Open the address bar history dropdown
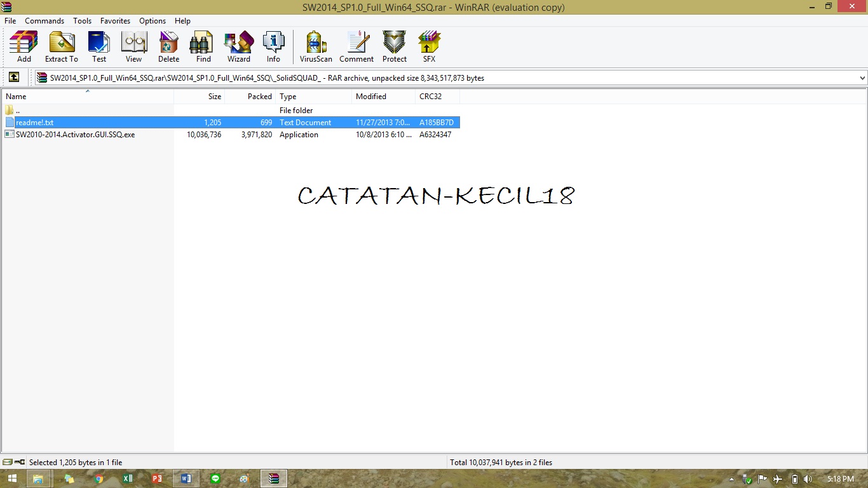 [x=862, y=78]
